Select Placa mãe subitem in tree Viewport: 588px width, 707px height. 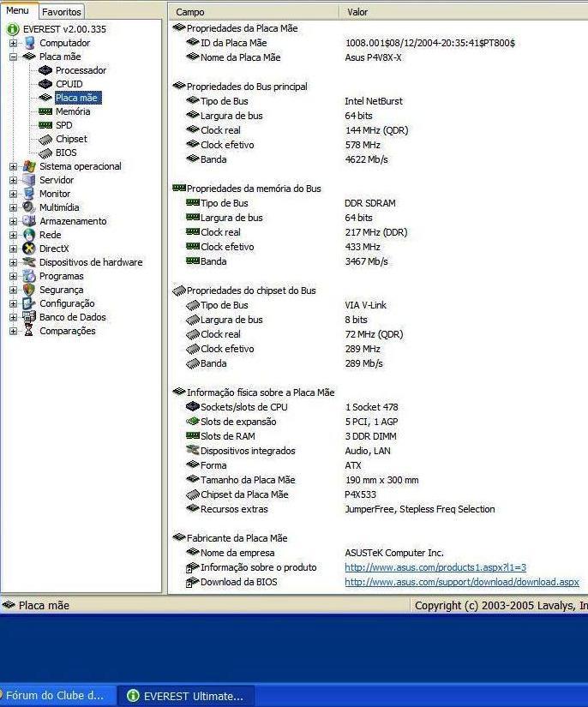78,98
